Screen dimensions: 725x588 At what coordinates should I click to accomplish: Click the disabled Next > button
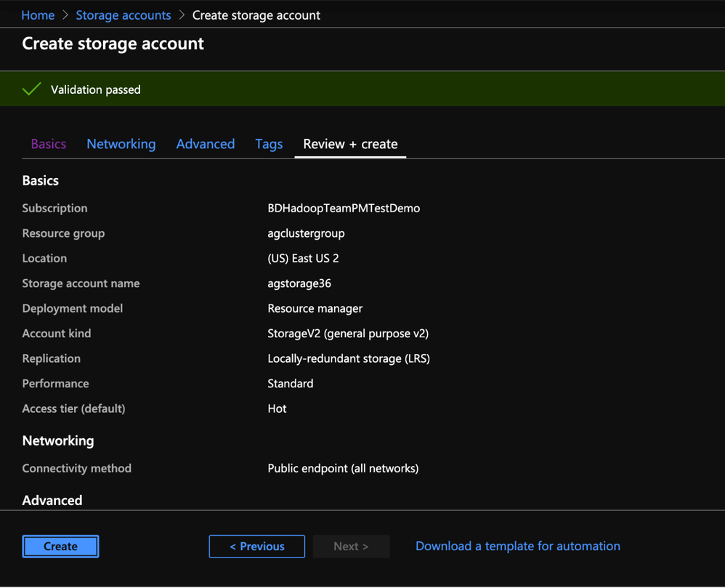(351, 547)
